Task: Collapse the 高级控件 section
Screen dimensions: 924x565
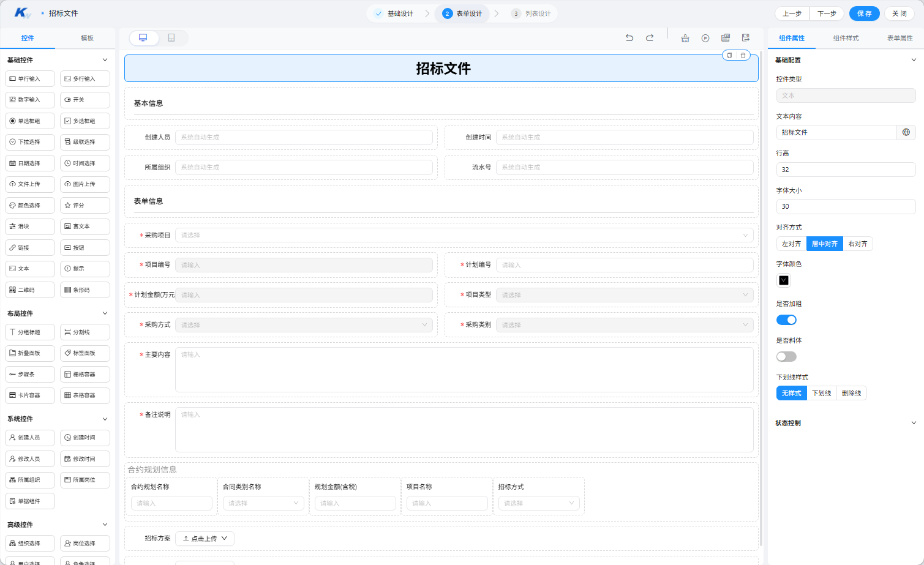Action: 105,525
